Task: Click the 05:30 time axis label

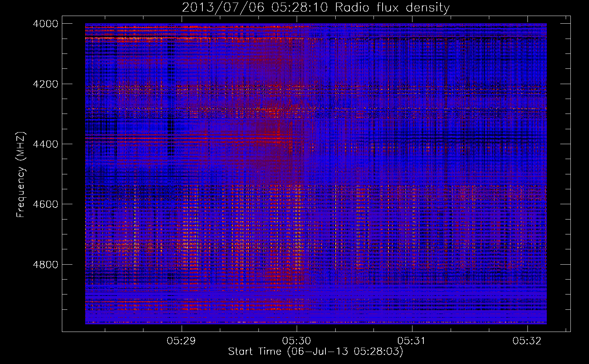Action: [x=297, y=341]
